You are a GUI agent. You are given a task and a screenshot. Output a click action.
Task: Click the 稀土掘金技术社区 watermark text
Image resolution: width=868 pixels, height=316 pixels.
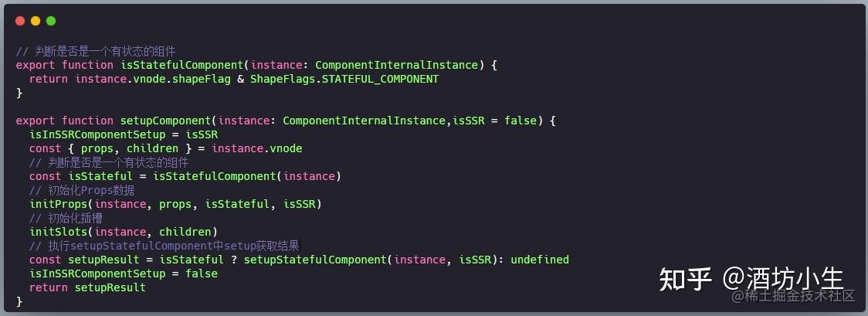(794, 296)
